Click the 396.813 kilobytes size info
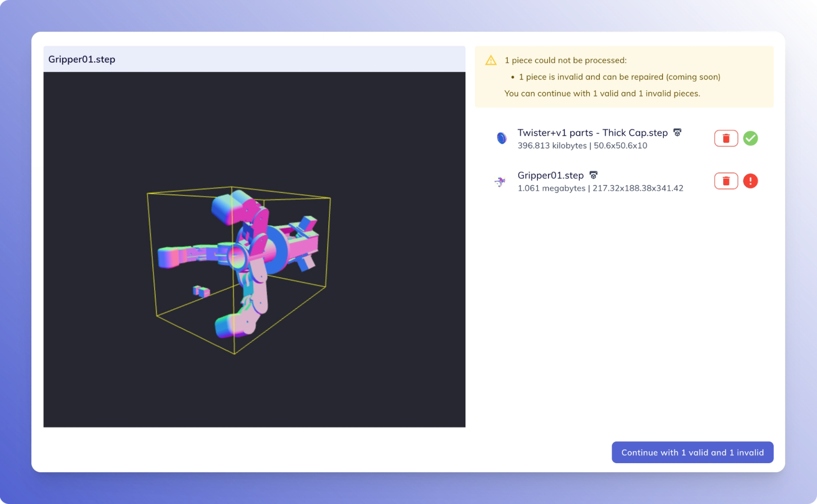817x504 pixels. coord(551,145)
